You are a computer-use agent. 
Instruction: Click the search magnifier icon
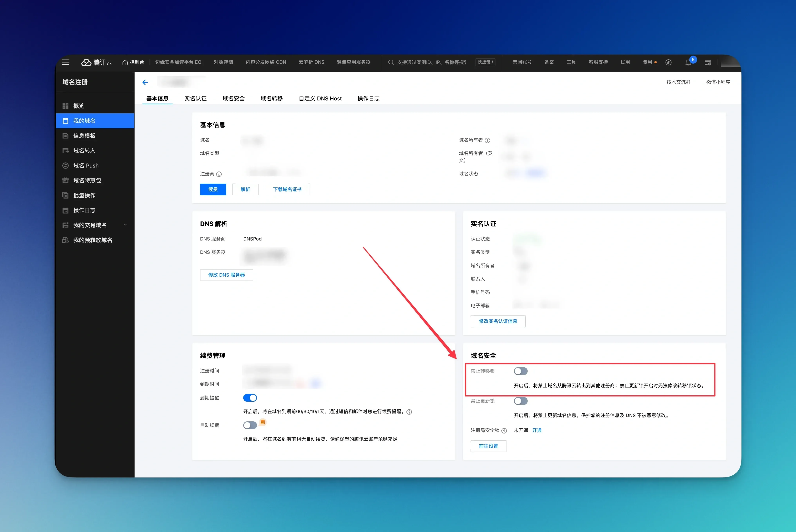pyautogui.click(x=391, y=62)
